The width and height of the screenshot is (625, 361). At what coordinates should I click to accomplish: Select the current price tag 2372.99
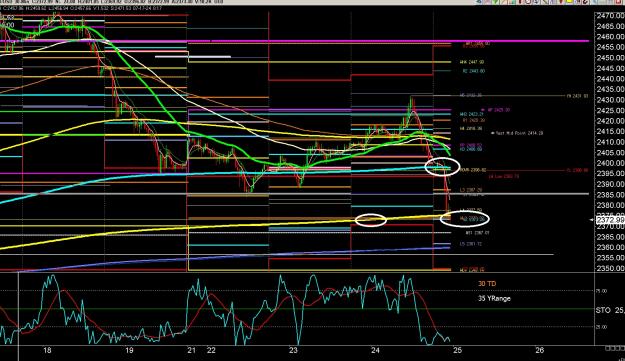[x=610, y=220]
